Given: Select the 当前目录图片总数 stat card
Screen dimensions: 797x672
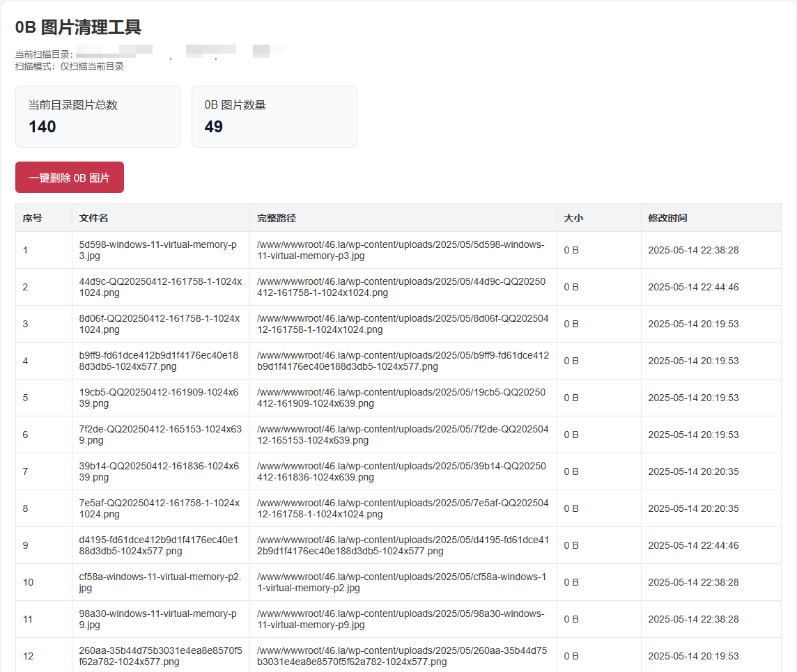Looking at the screenshot, I should point(98,116).
